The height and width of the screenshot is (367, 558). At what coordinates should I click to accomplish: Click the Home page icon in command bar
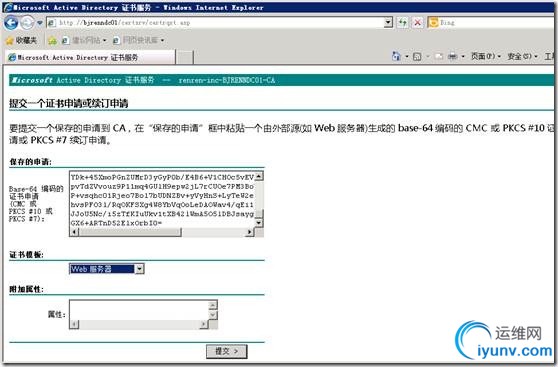point(396,56)
